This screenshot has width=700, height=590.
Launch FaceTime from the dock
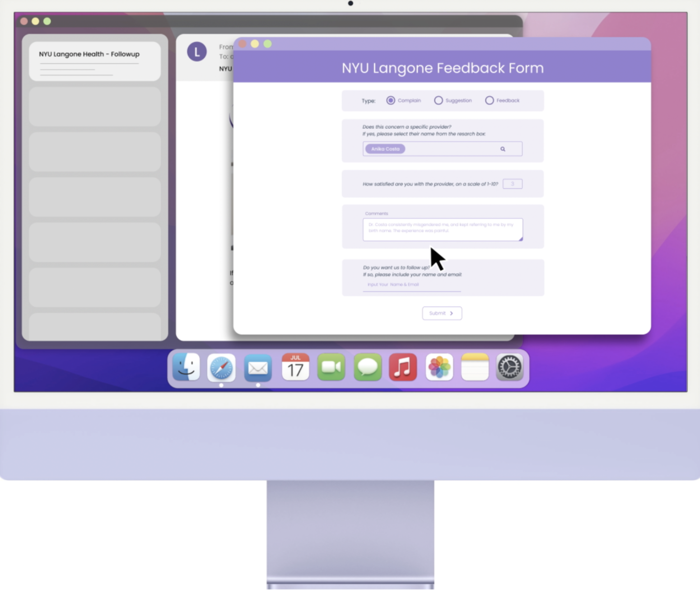pos(331,367)
